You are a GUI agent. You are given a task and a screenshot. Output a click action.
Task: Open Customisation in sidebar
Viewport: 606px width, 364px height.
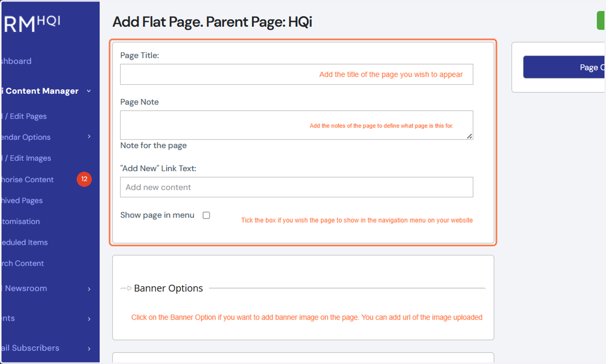20,221
